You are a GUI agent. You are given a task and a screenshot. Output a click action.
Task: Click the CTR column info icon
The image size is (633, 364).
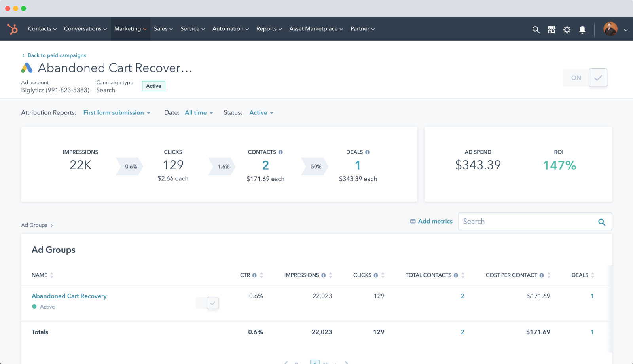coord(254,275)
